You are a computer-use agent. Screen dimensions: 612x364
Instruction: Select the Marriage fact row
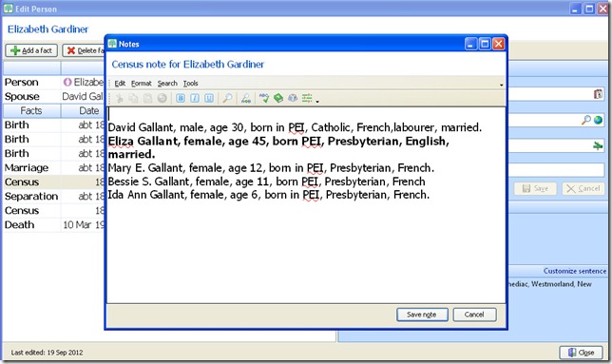tap(54, 168)
